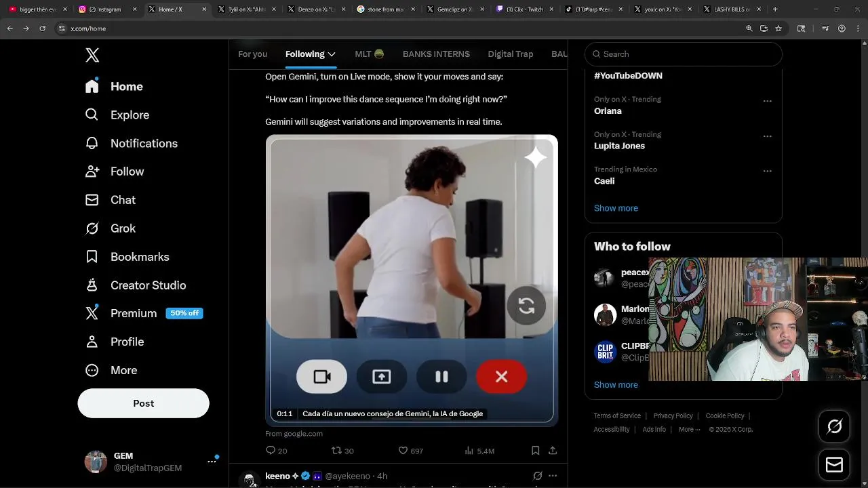This screenshot has width=868, height=488.
Task: Open Premium from the sidebar
Action: [x=144, y=313]
